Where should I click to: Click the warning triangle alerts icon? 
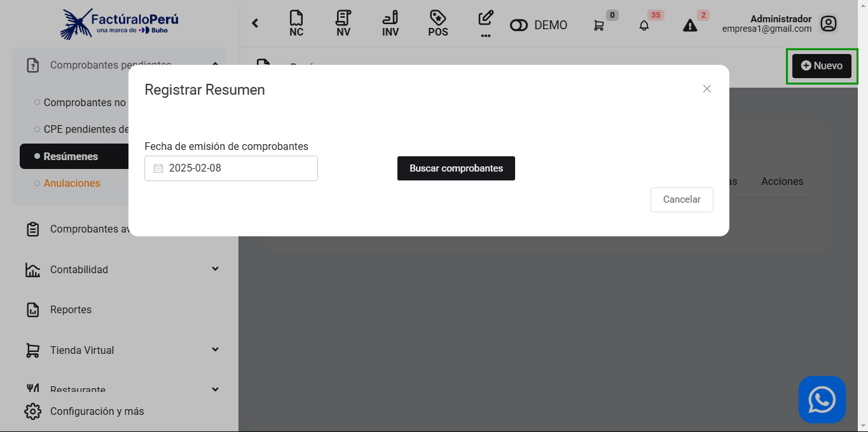[x=690, y=25]
